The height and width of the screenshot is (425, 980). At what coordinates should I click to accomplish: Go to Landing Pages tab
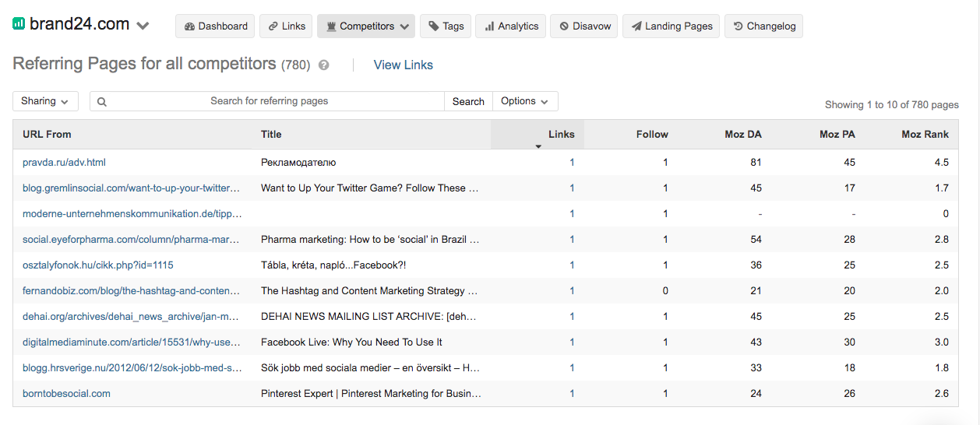coord(672,26)
